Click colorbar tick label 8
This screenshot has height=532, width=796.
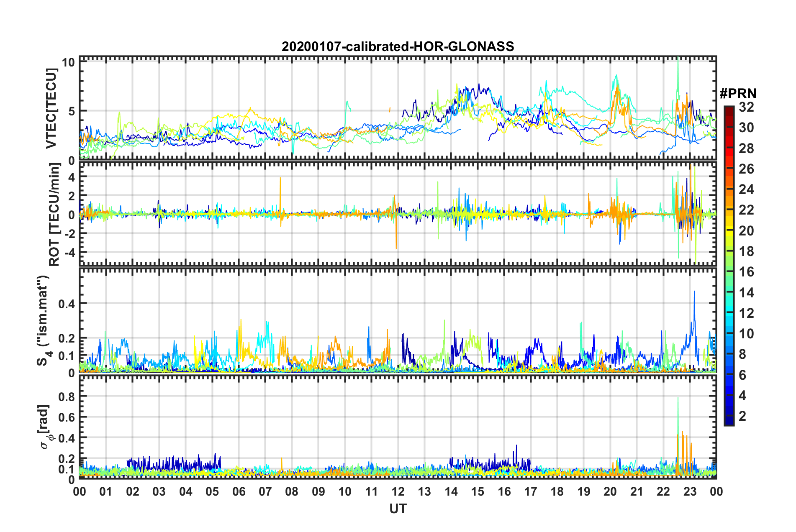(742, 354)
